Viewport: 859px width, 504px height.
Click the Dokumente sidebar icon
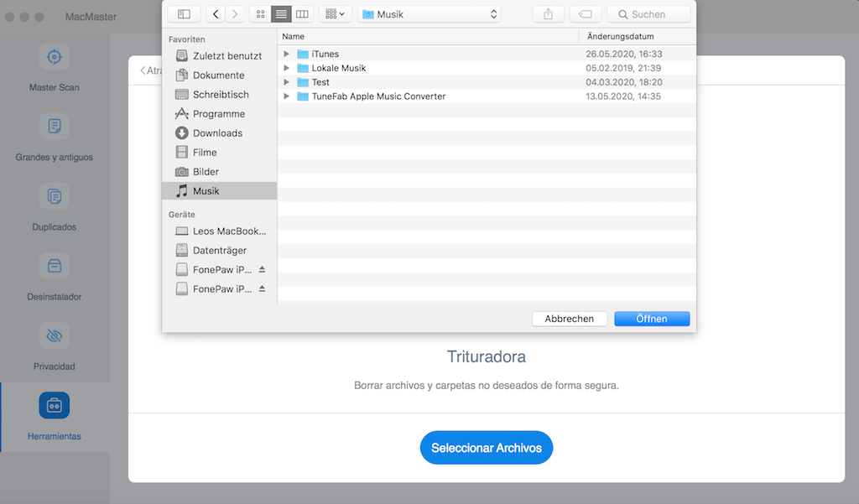tap(181, 75)
